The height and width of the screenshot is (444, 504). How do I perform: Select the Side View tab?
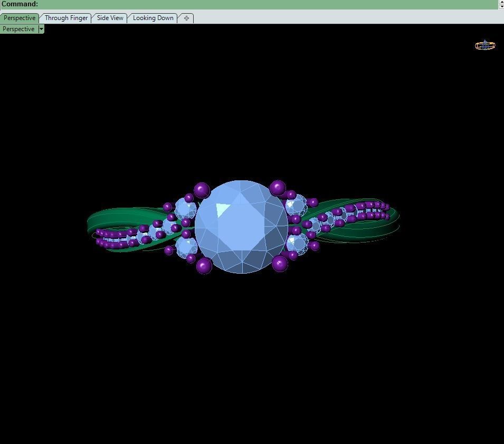pos(110,18)
